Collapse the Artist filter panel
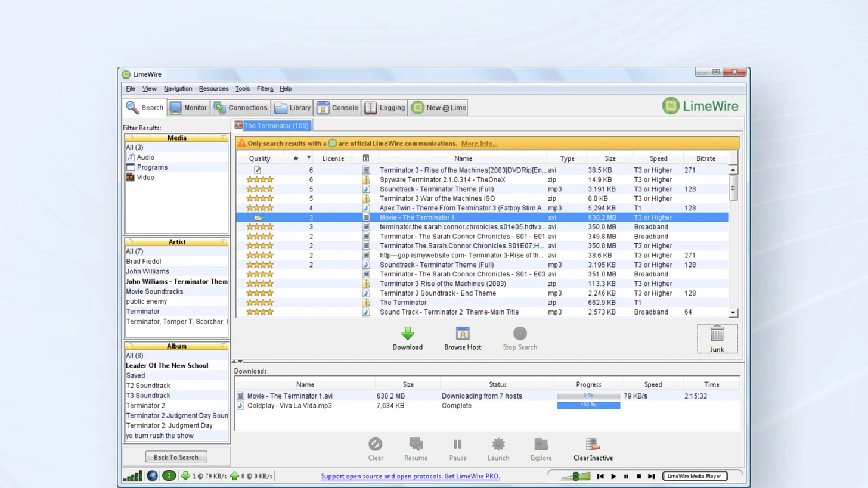868x488 pixels. click(x=225, y=242)
